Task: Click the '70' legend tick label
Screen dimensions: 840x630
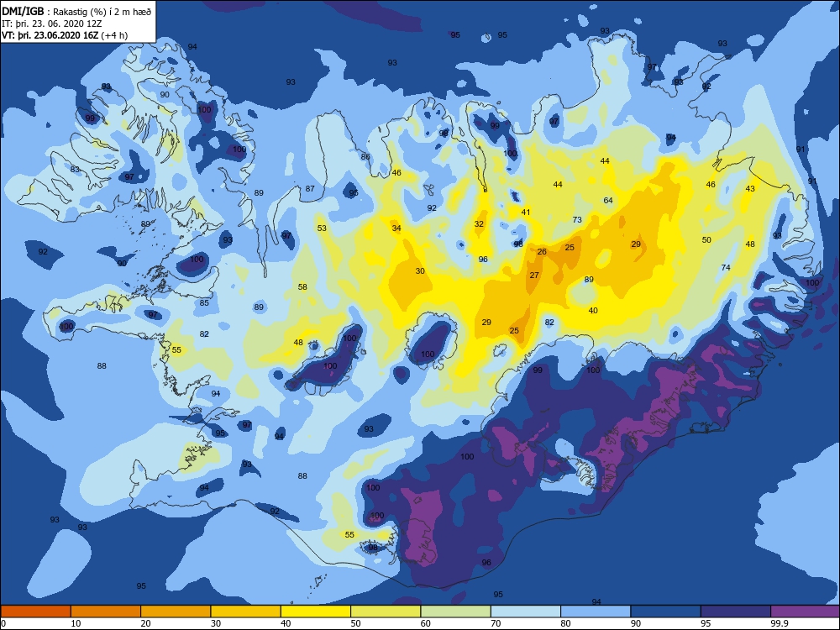Action: pos(496,623)
